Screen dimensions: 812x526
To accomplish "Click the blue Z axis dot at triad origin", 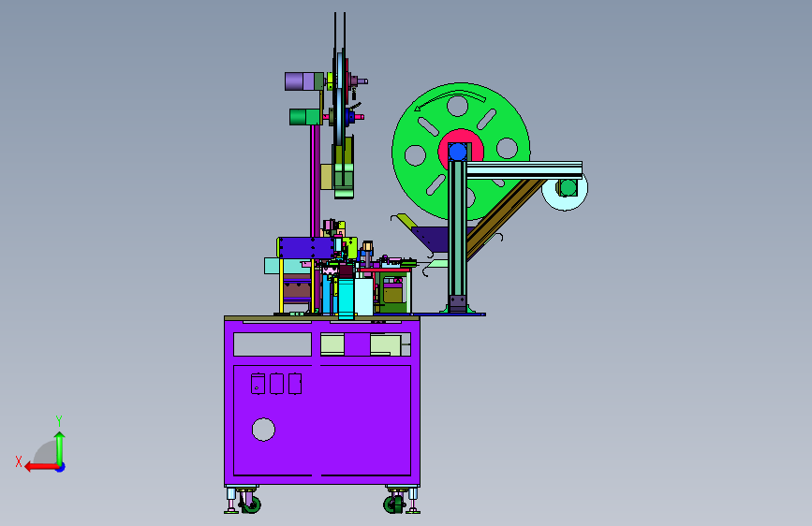I will click(x=61, y=467).
